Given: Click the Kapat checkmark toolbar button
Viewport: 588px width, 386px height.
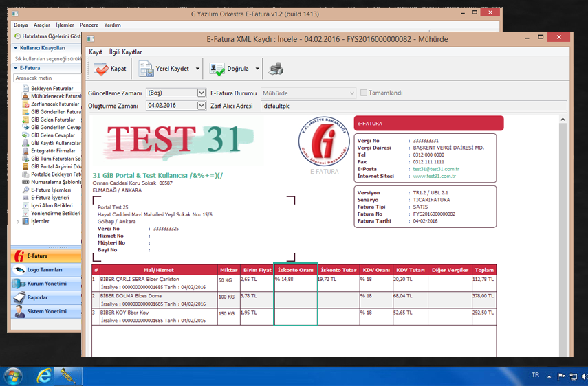Looking at the screenshot, I should point(109,69).
